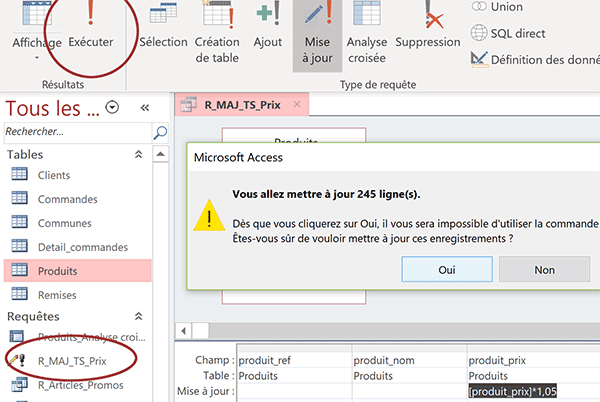
Task: Click the R_MAJ_TS_Prix update query icon
Action: (x=18, y=360)
